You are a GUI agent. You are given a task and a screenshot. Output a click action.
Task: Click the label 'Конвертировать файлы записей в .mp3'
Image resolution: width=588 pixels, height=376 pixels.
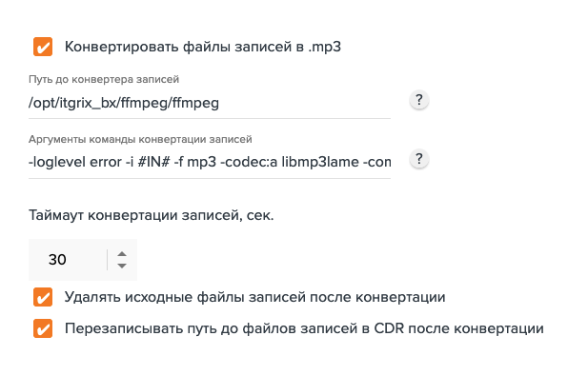click(203, 47)
